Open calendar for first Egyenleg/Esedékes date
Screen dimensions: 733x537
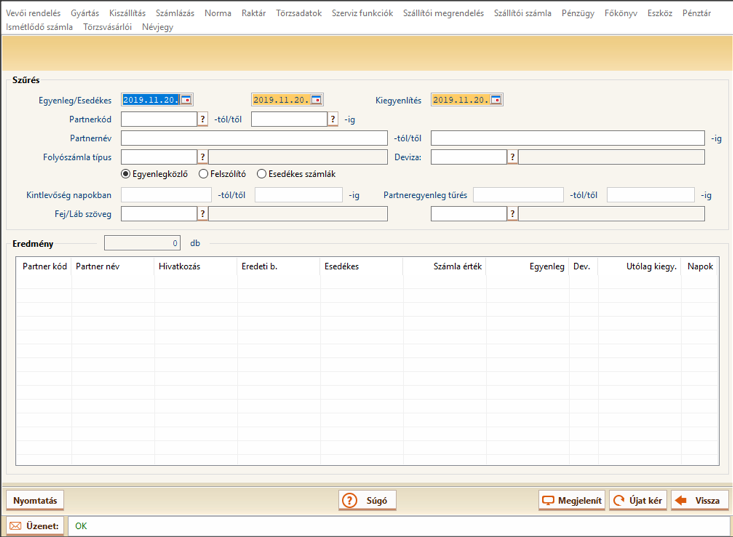186,100
